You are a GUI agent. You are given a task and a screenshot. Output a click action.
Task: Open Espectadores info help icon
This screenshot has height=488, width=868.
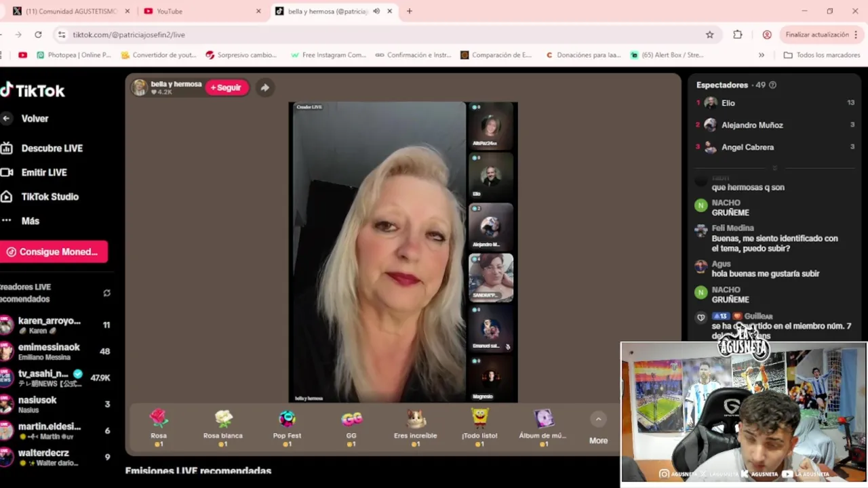coord(772,85)
